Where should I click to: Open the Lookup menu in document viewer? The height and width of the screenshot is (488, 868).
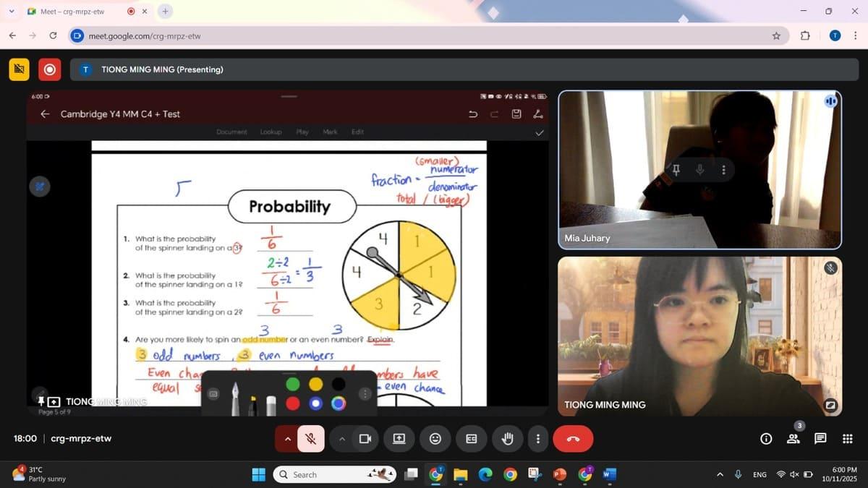point(271,132)
